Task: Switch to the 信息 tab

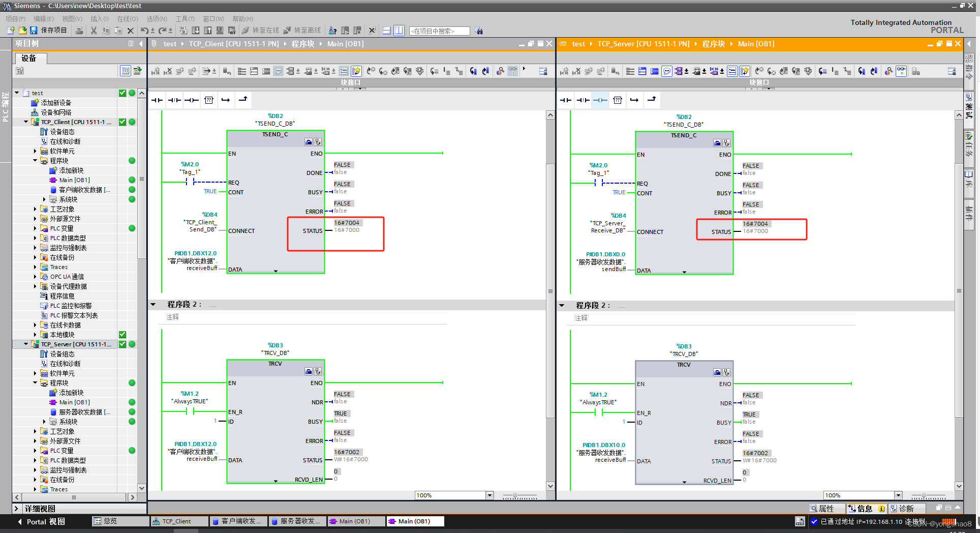Action: pyautogui.click(x=867, y=509)
